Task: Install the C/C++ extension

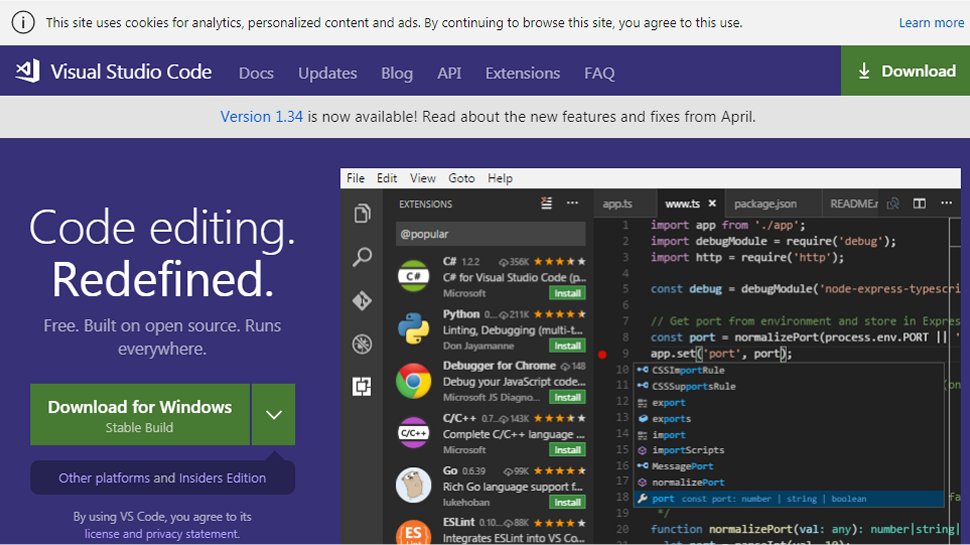Action: click(x=567, y=450)
